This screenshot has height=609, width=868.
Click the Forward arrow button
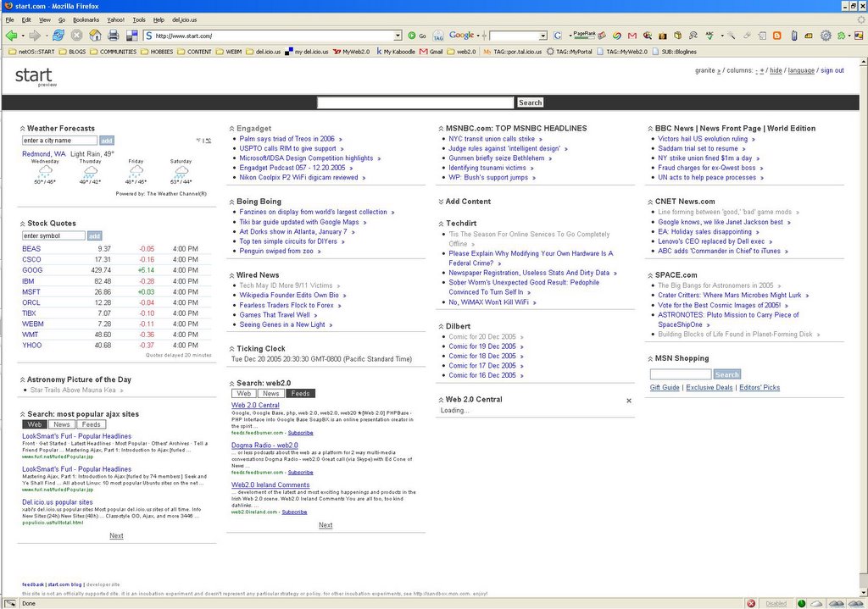pos(34,36)
